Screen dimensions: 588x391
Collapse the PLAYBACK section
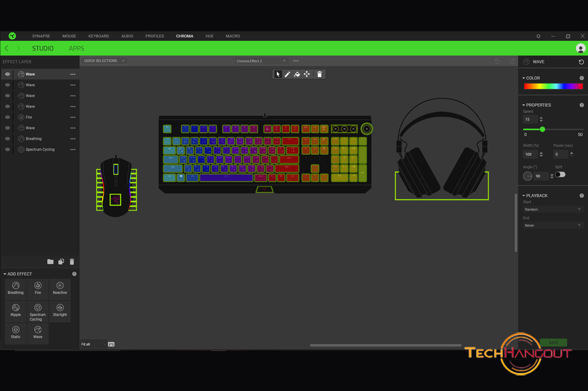click(524, 195)
